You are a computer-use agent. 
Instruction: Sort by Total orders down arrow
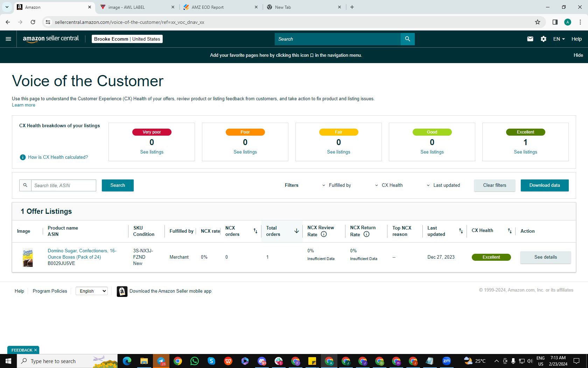[x=296, y=231]
